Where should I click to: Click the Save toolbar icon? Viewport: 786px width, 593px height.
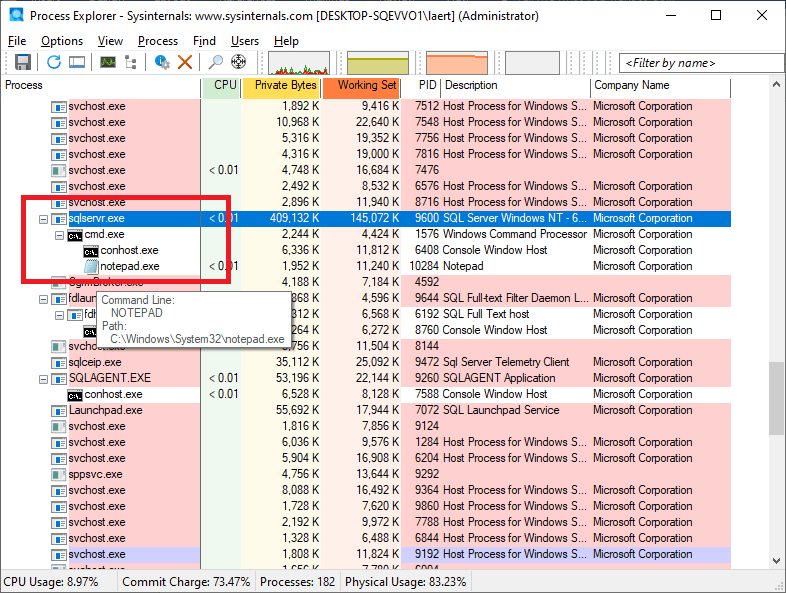pyautogui.click(x=23, y=62)
